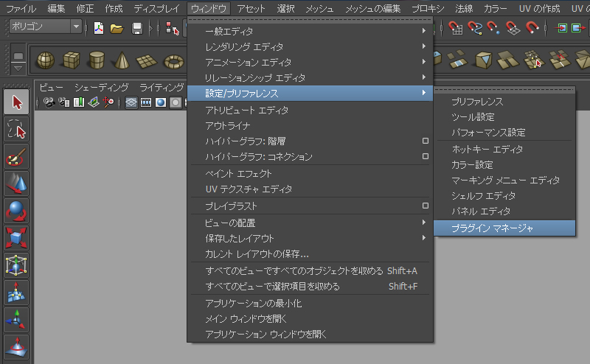
Task: Open the options box for プレイブラスト
Action: tap(426, 206)
